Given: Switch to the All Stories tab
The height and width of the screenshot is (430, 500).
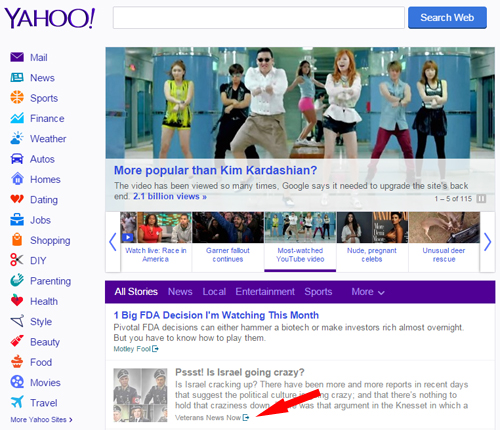Looking at the screenshot, I should click(x=136, y=292).
